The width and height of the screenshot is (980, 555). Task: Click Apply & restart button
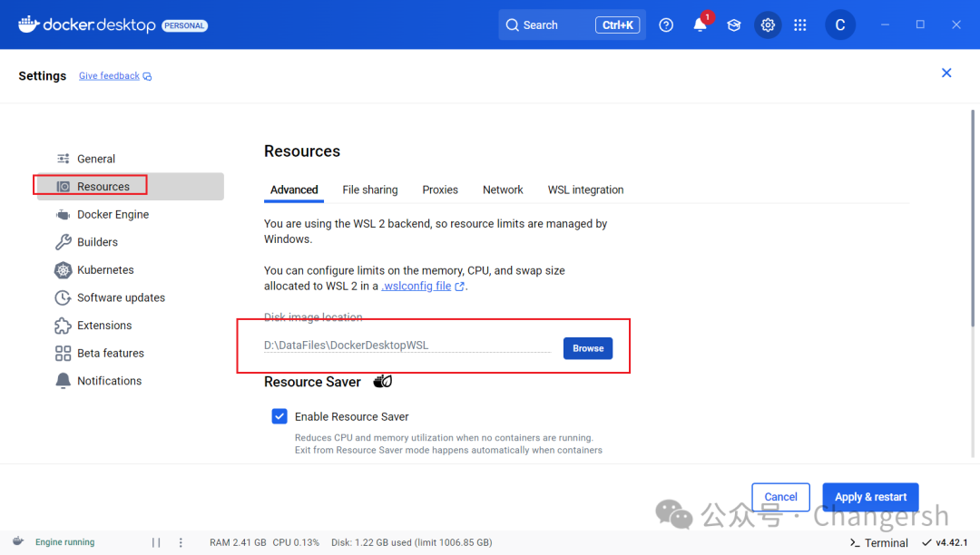pos(870,497)
